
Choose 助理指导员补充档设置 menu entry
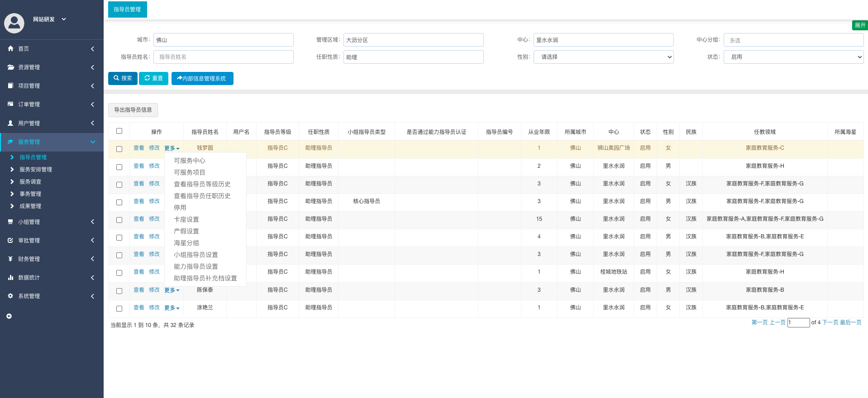pyautogui.click(x=205, y=278)
